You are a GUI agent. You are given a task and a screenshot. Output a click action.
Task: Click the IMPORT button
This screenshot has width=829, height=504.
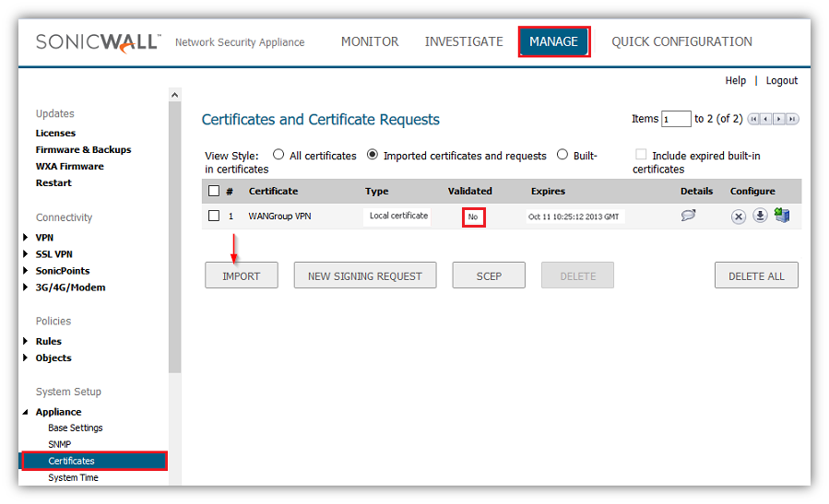(241, 275)
